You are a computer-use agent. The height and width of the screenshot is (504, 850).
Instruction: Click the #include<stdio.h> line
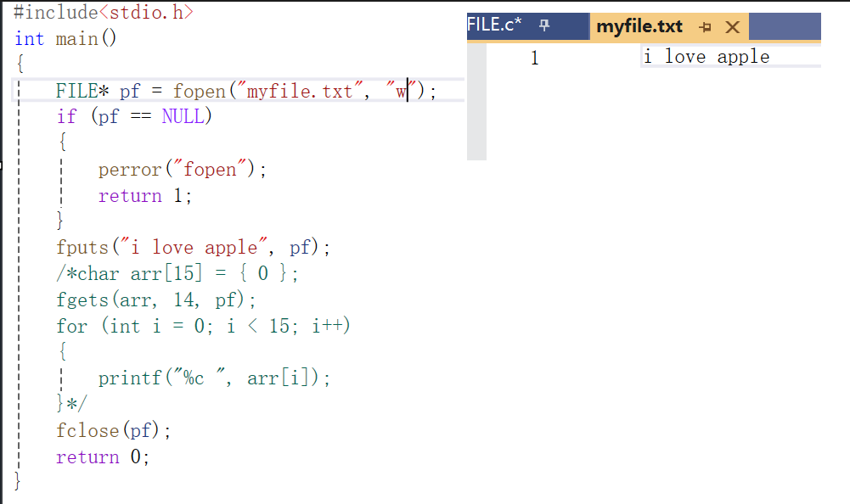click(x=103, y=12)
